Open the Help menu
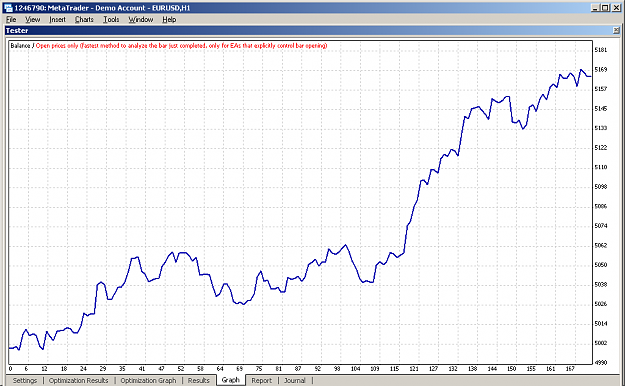625x386 pixels. click(x=169, y=20)
